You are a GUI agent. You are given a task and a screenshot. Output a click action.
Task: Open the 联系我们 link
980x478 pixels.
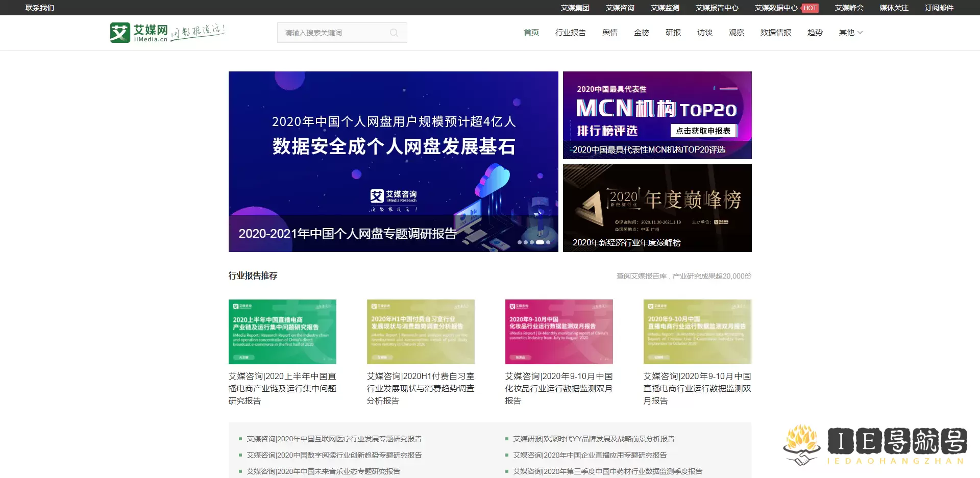40,8
